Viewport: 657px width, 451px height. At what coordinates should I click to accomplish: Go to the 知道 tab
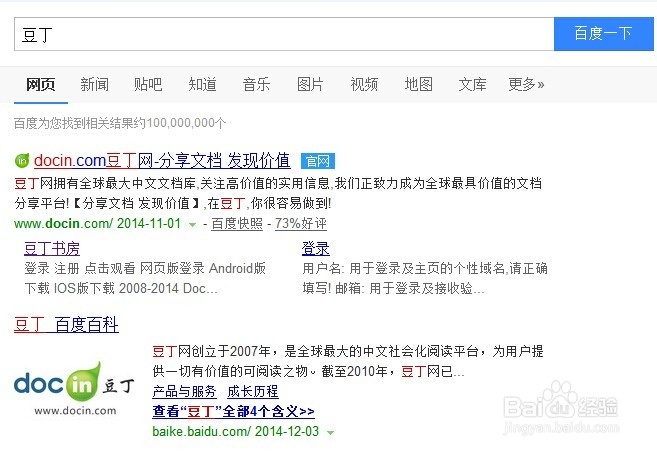click(x=202, y=85)
